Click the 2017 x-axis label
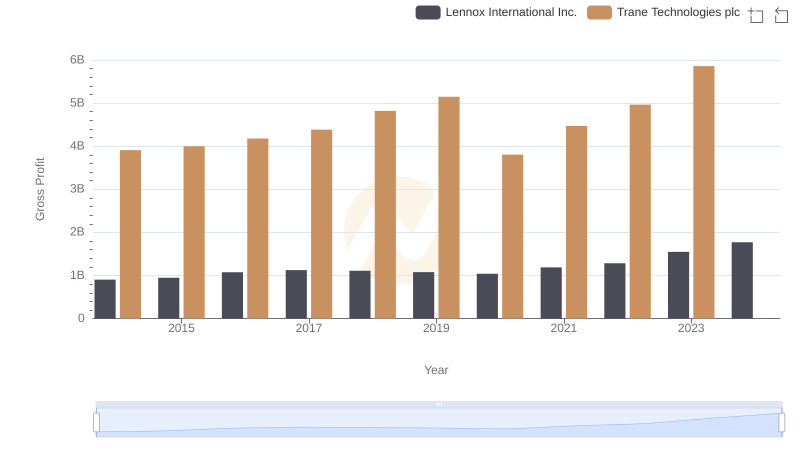This screenshot has width=800, height=461. (309, 328)
